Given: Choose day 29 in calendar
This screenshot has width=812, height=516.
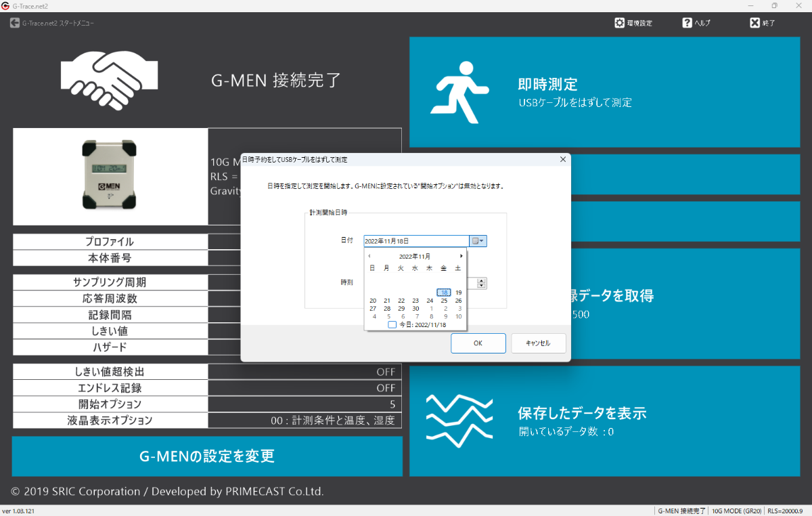Looking at the screenshot, I should 401,308.
